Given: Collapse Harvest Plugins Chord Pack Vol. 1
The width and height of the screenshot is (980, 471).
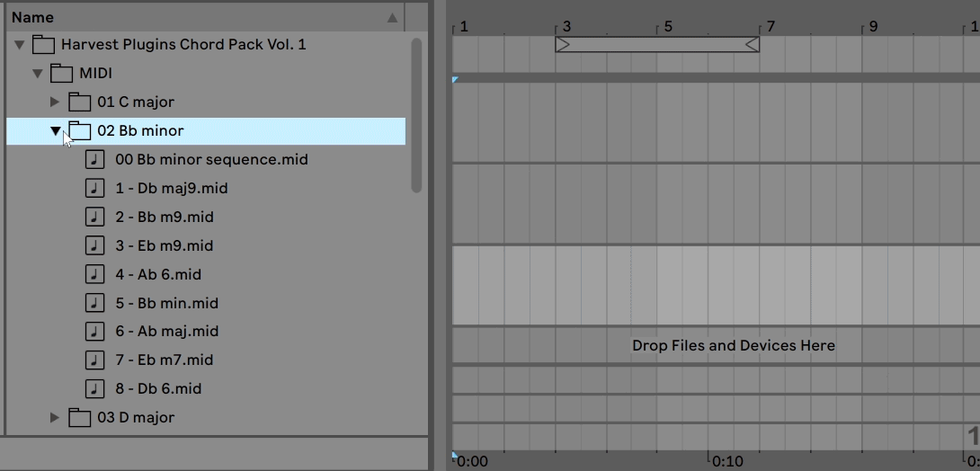Looking at the screenshot, I should coord(19,45).
